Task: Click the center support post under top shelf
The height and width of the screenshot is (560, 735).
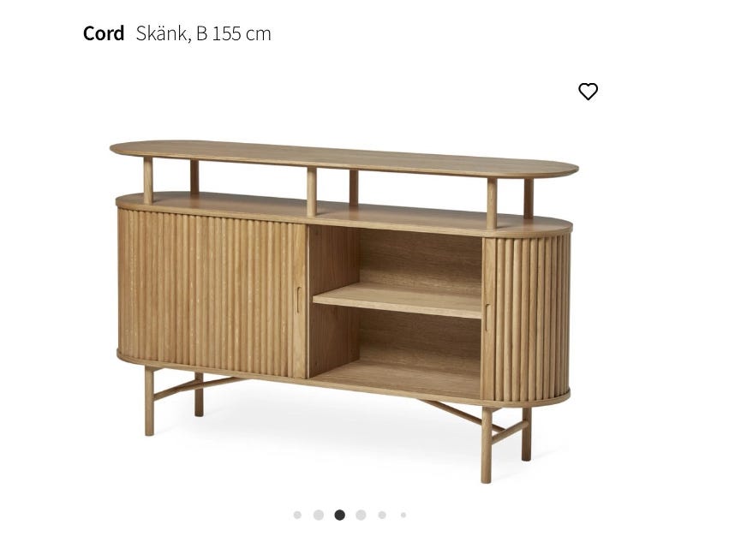Action: coord(312,192)
